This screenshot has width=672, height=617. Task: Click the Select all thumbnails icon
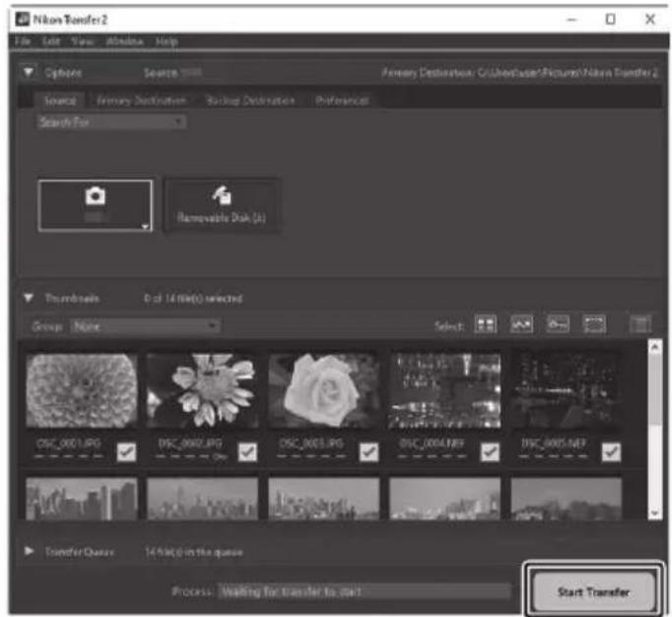(486, 324)
